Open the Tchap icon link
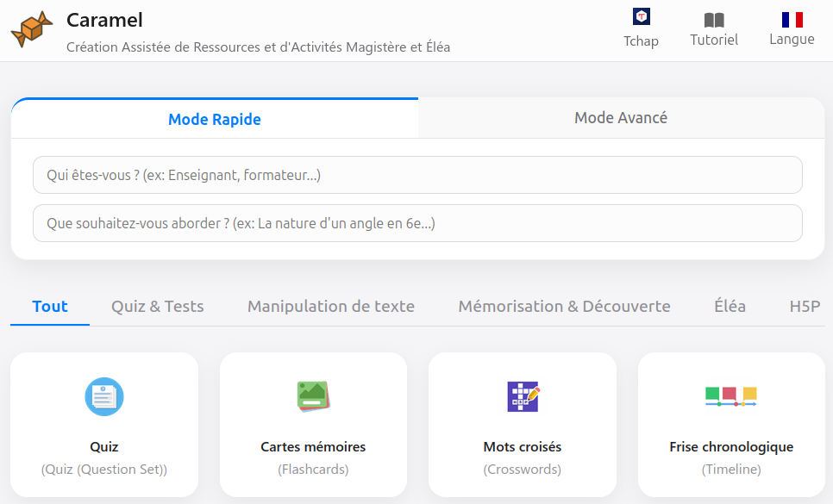 [641, 16]
